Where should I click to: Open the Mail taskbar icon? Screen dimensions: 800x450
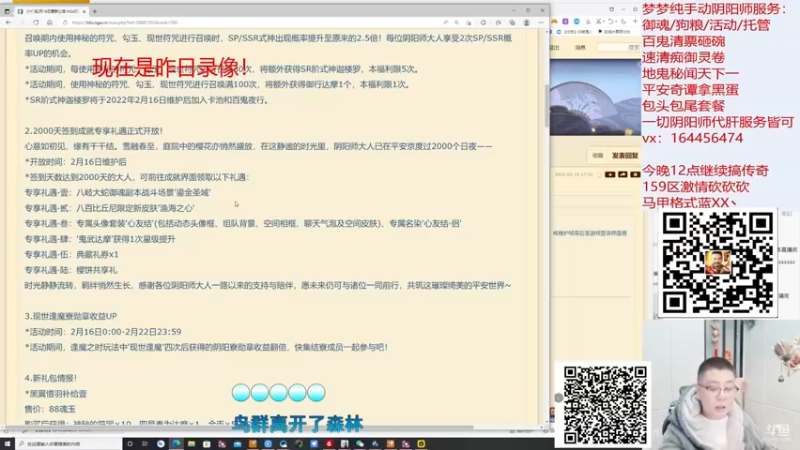click(x=237, y=444)
